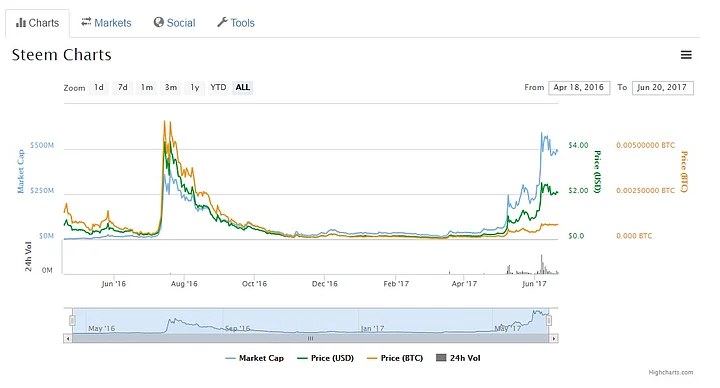Click the right scroll arrow of navigator

point(554,338)
